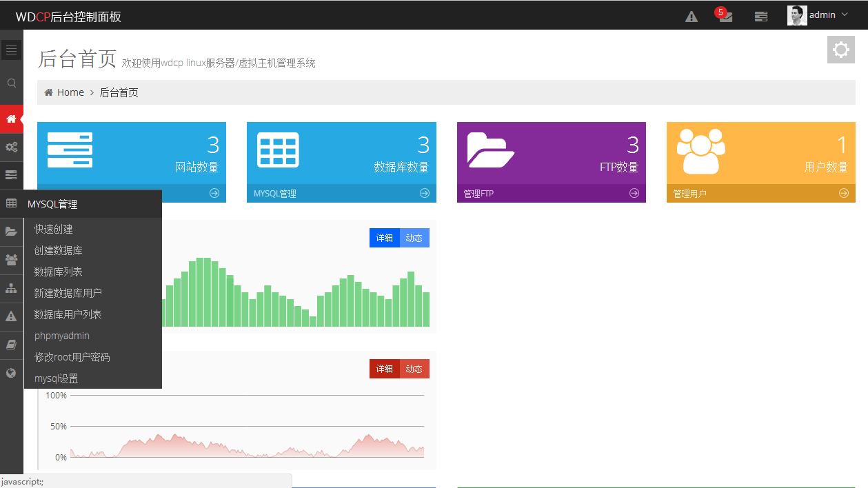The height and width of the screenshot is (488, 868).
Task: Click the 网站数量 label text
Action: (x=196, y=167)
